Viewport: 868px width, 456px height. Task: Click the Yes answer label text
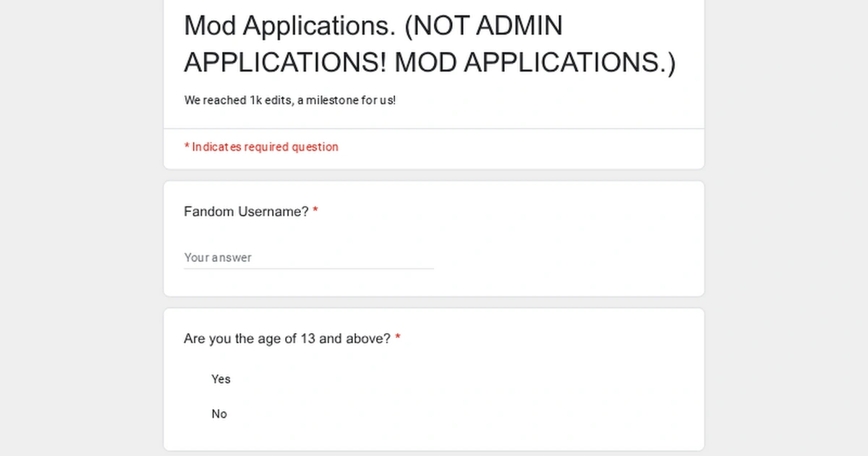221,379
